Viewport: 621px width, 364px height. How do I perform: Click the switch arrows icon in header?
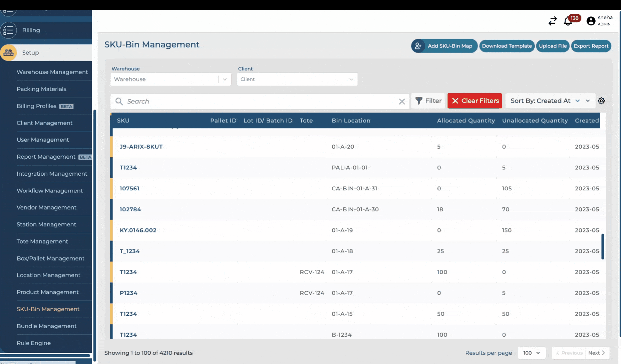tap(552, 21)
